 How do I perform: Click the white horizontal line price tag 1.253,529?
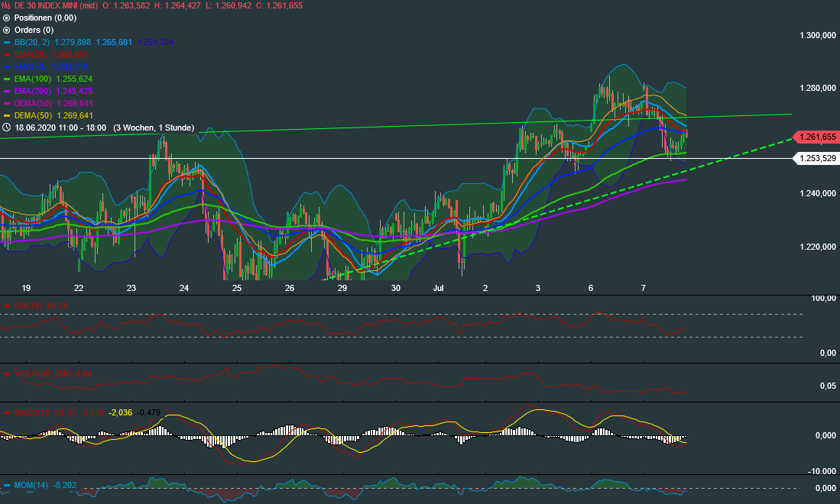tap(815, 158)
